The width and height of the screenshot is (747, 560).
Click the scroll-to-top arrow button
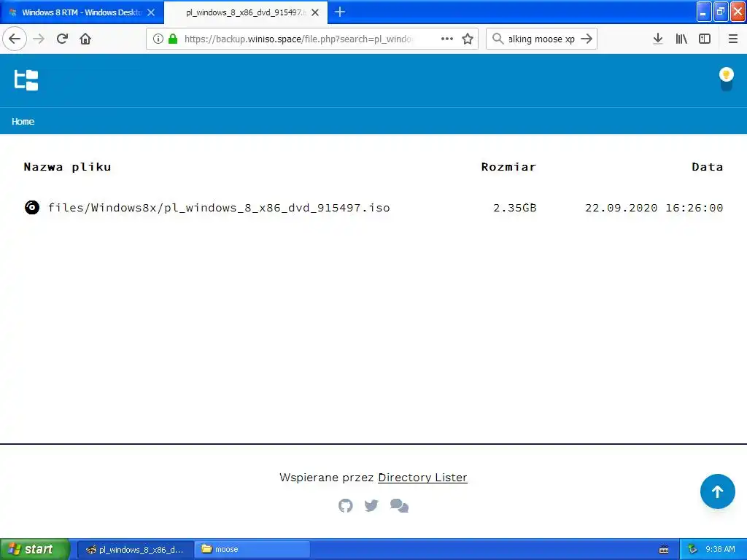click(718, 491)
